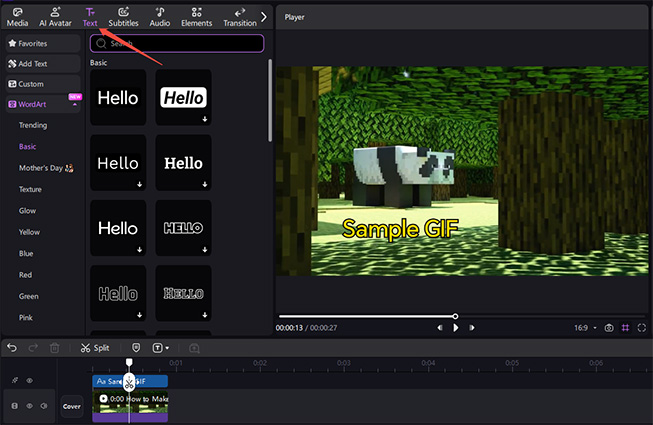Image resolution: width=653 pixels, height=425 pixels.
Task: Undo the last action
Action: coord(12,348)
